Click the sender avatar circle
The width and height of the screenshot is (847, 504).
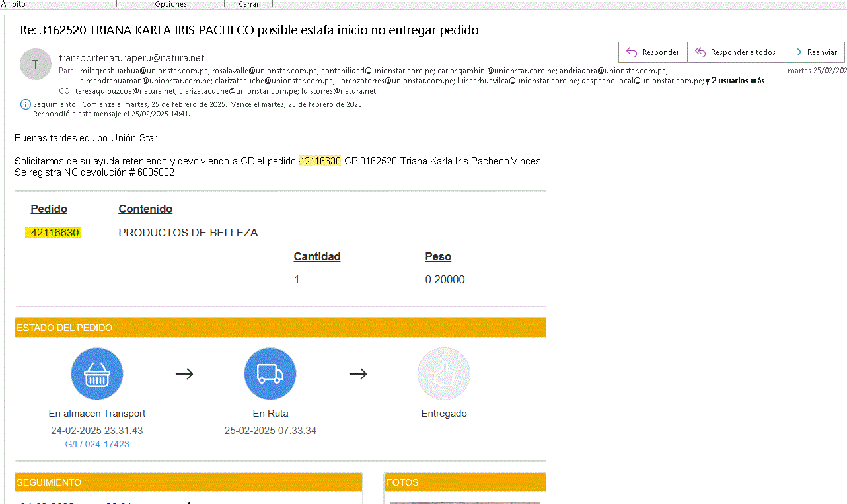35,64
